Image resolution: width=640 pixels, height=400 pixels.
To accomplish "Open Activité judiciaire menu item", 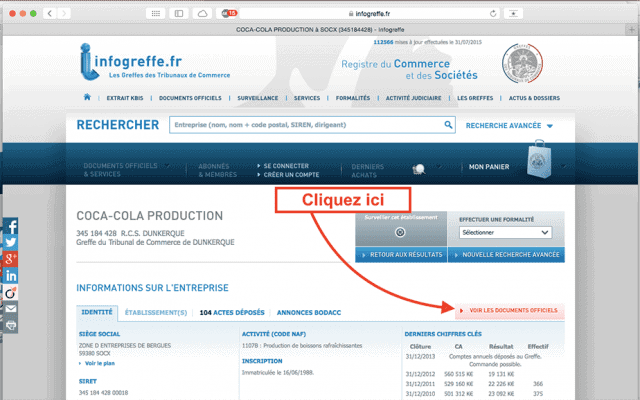I will coord(413,98).
